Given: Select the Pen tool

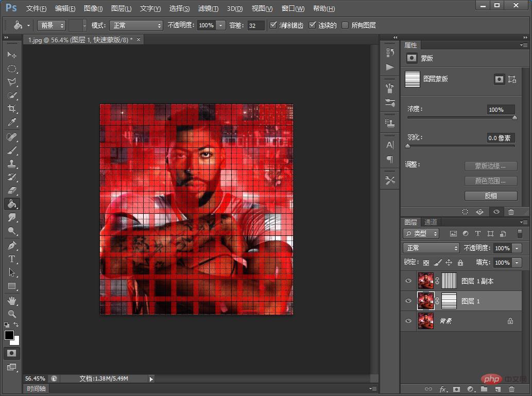Looking at the screenshot, I should click(11, 245).
